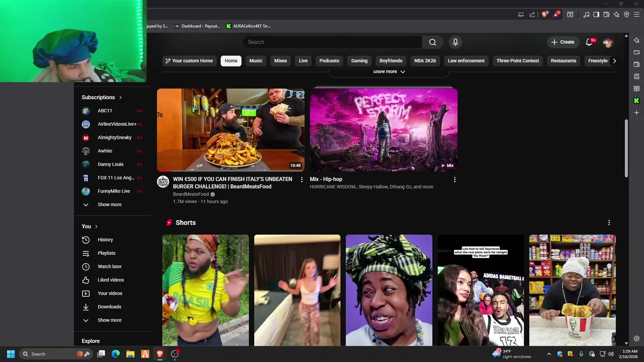The image size is (644, 362).
Task: Open Kick icon in Brave sidebar
Action: (636, 101)
